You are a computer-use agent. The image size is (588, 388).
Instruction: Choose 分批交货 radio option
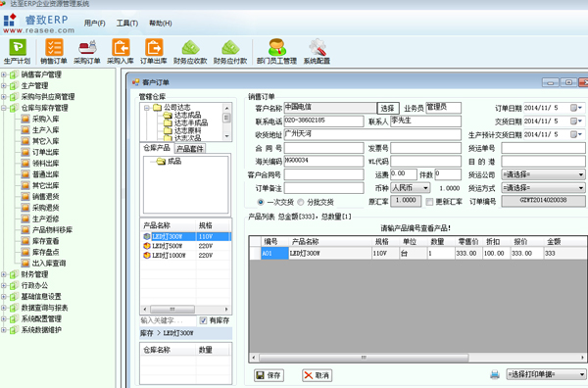pyautogui.click(x=301, y=202)
